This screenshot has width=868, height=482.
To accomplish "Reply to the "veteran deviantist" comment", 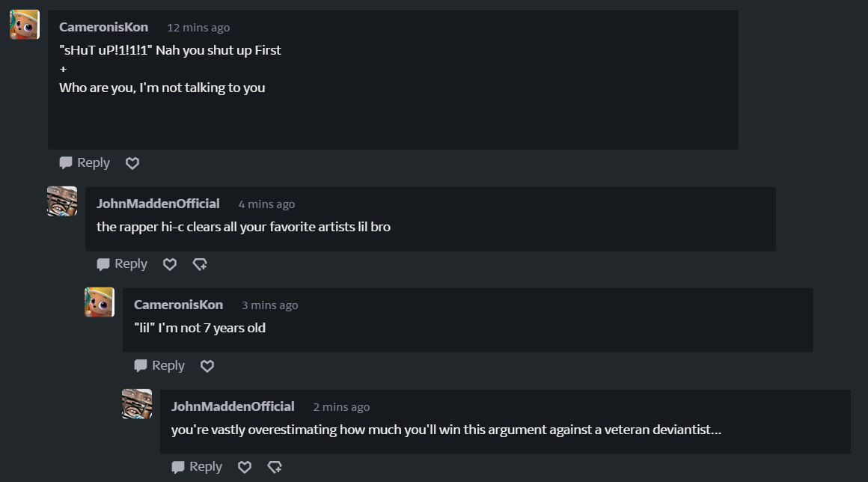I will coord(197,466).
